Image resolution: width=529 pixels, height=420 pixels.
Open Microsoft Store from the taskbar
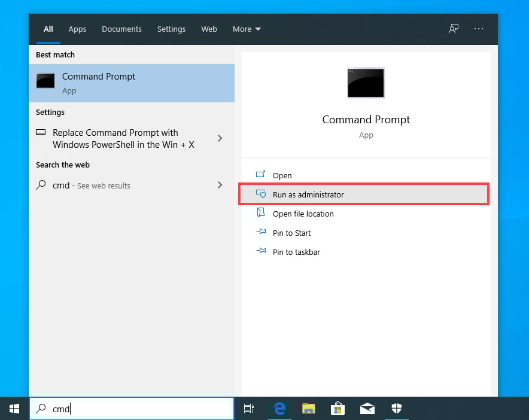point(338,409)
